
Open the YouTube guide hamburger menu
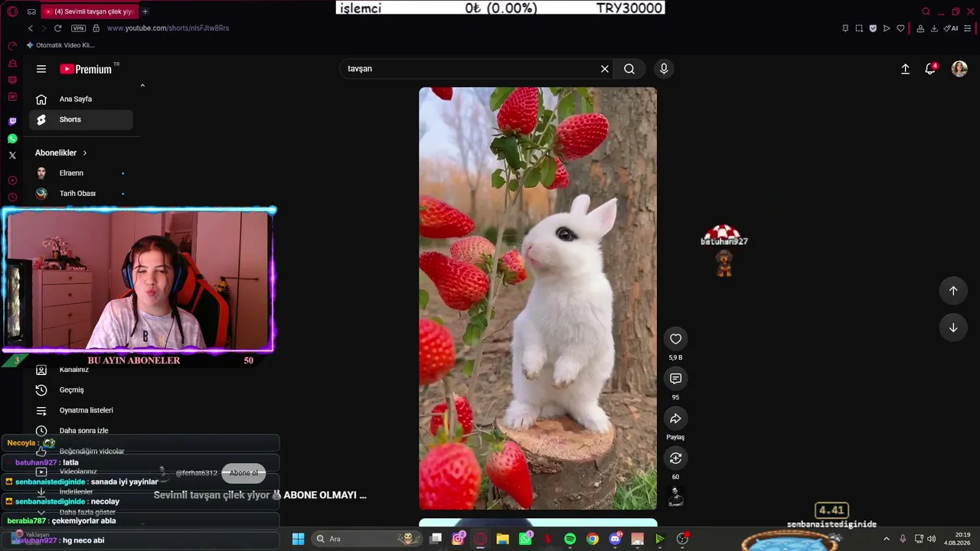pos(41,69)
